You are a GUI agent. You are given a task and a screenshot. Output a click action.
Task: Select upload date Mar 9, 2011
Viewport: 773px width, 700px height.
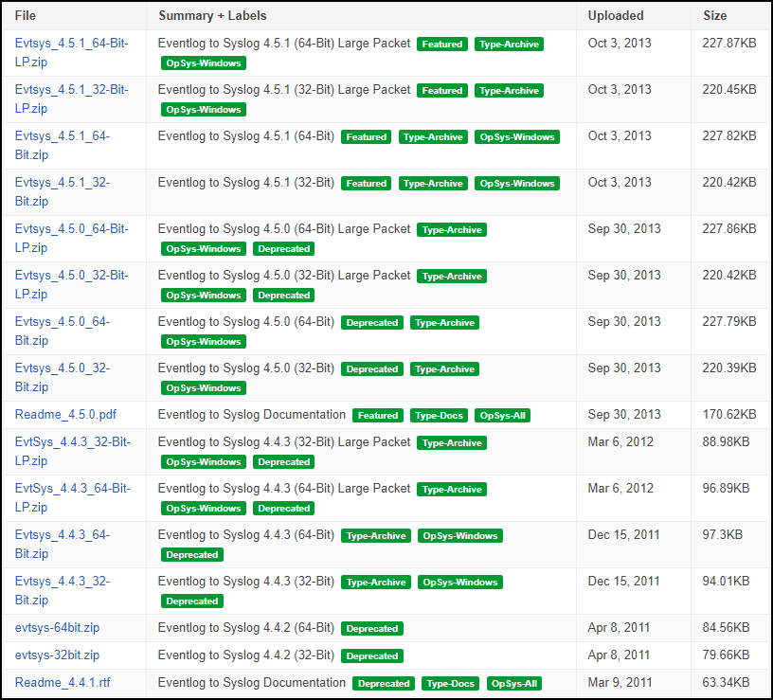click(x=620, y=683)
